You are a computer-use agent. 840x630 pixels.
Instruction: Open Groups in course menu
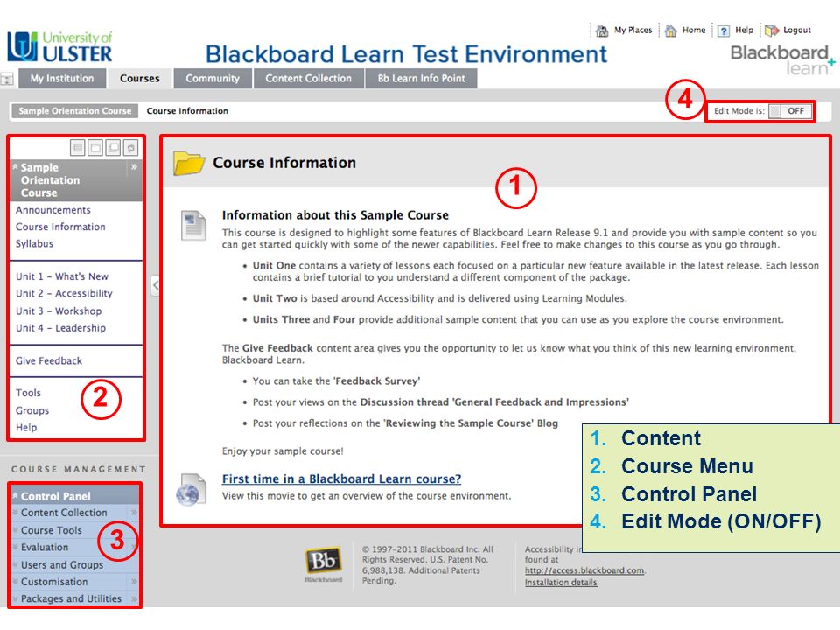pyautogui.click(x=32, y=410)
